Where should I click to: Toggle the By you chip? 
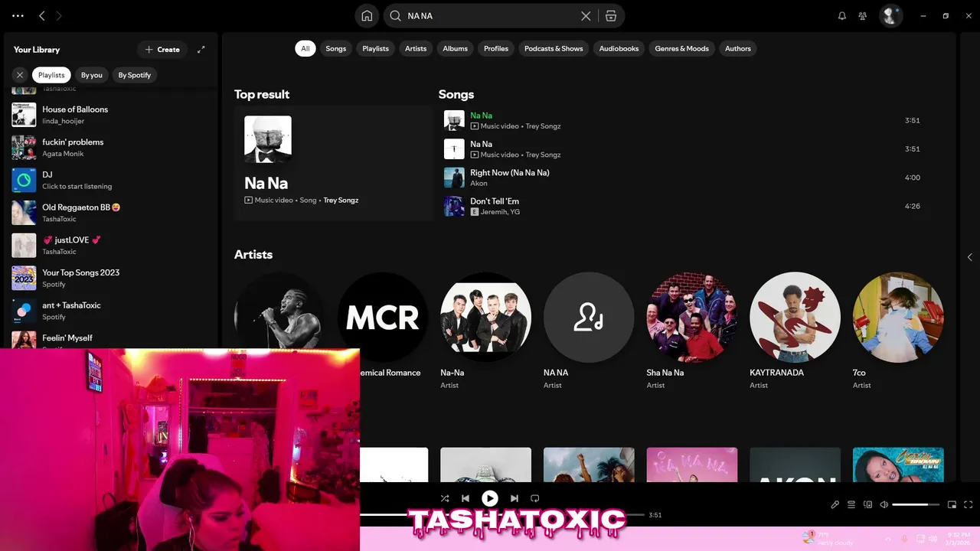(92, 75)
